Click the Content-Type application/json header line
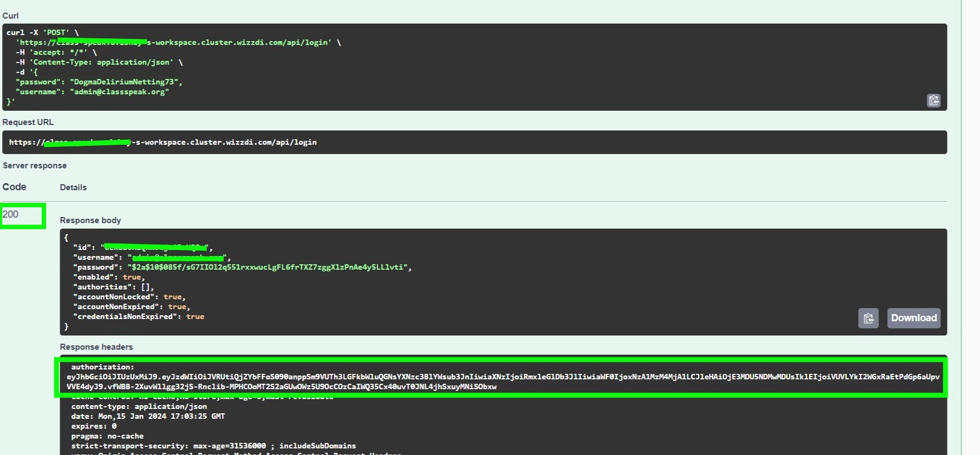Viewport: 980px width, 455px height. (x=99, y=62)
